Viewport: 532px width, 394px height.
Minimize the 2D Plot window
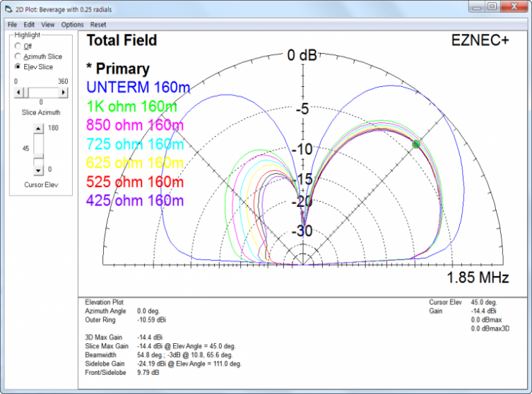(473, 7)
